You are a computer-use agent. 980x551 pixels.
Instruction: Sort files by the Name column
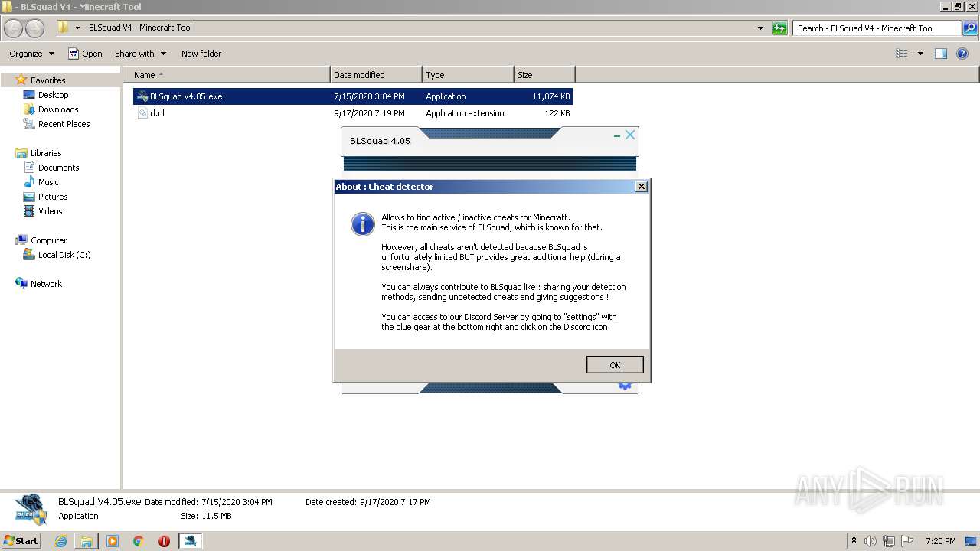227,75
